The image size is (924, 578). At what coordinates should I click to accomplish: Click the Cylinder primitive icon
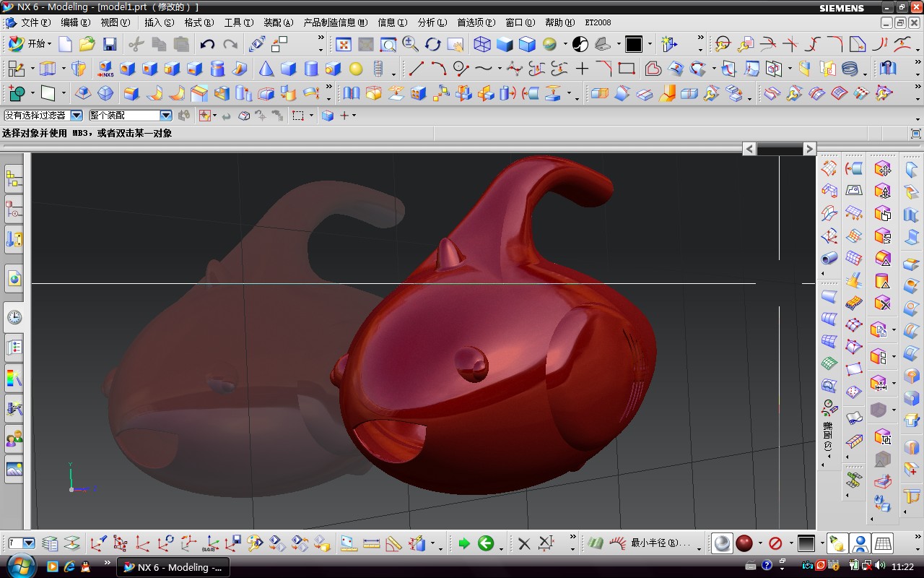[311, 69]
